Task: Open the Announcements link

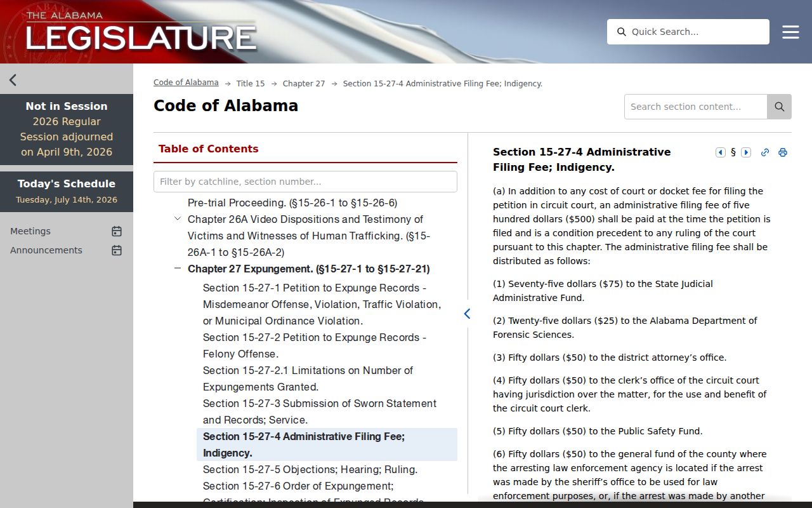Action: pos(46,250)
